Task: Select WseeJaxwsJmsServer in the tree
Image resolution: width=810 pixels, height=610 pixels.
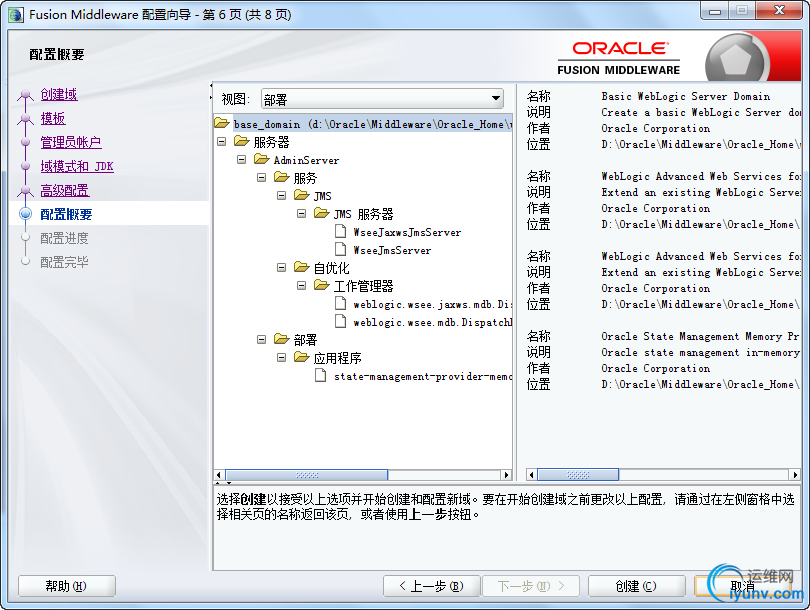Action: point(407,232)
